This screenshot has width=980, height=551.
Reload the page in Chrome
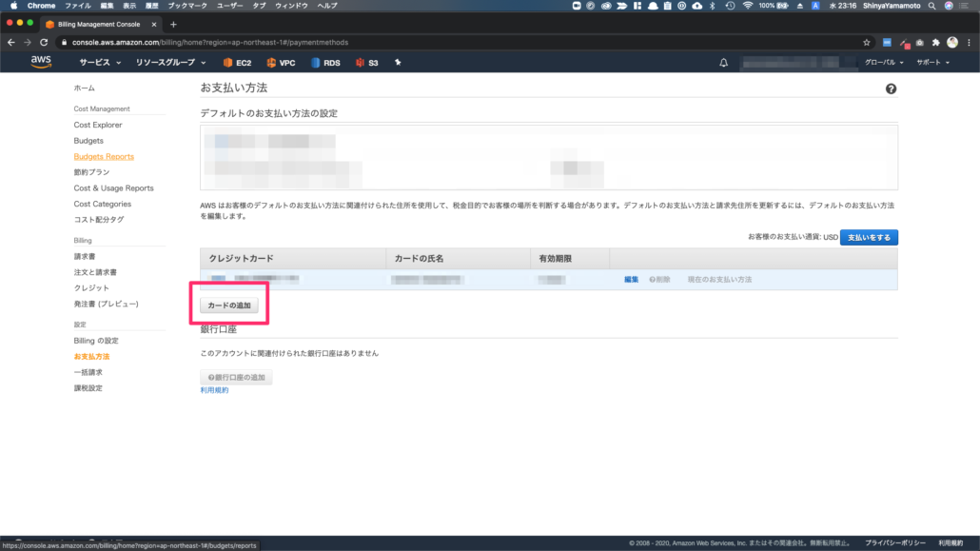(x=44, y=42)
